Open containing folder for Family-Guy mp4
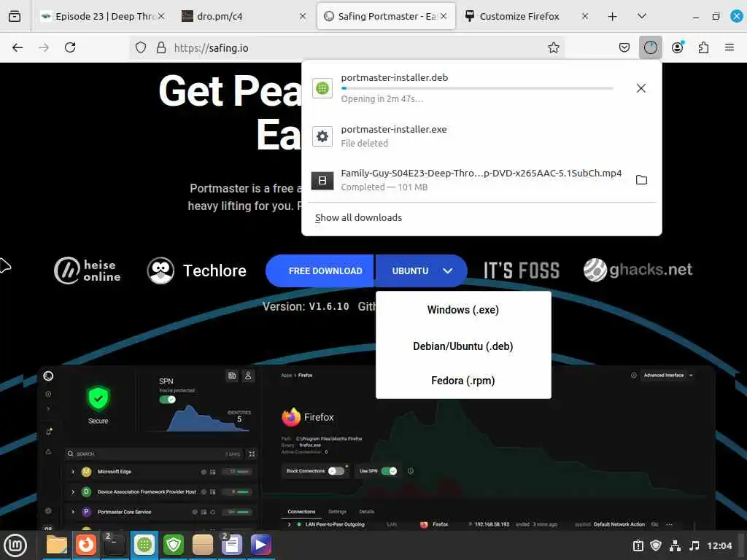The width and height of the screenshot is (747, 560). tap(641, 180)
